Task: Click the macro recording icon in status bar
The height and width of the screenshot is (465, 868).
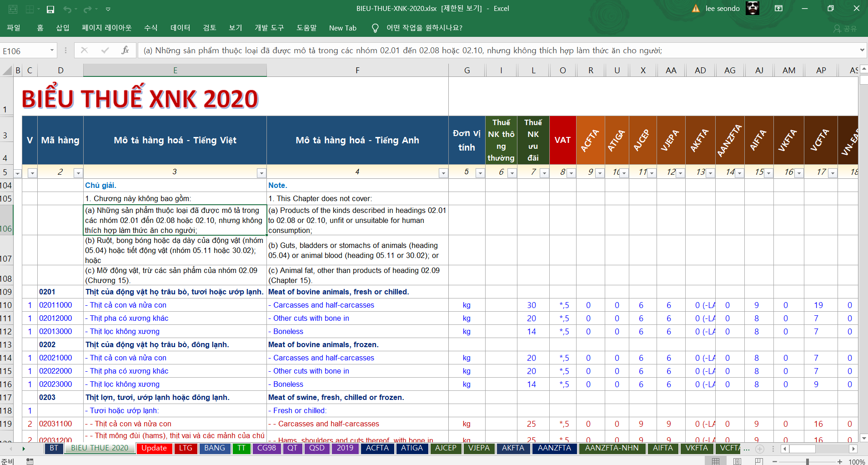Action: pyautogui.click(x=30, y=461)
